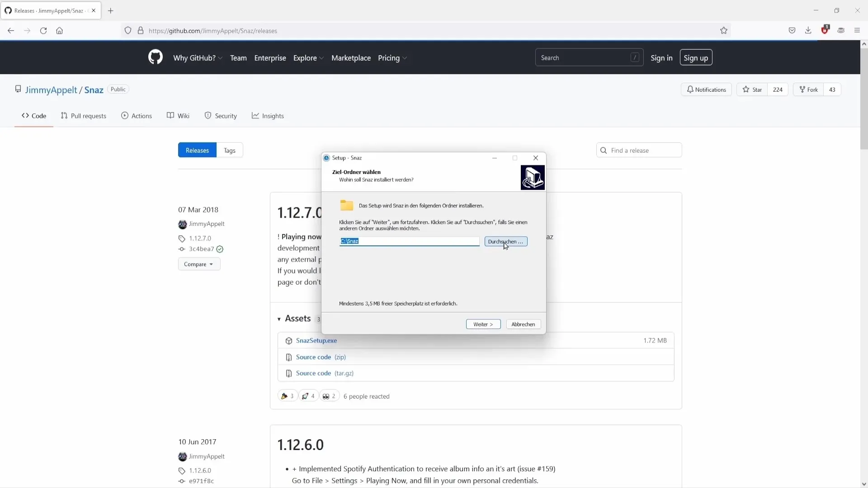Click the Snaz installer logo in setup dialog
The image size is (868, 488).
[x=533, y=177]
